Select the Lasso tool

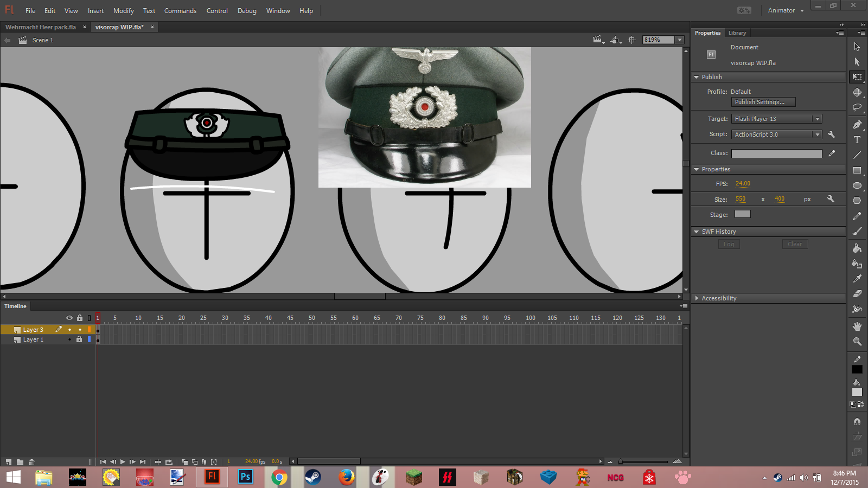(857, 107)
